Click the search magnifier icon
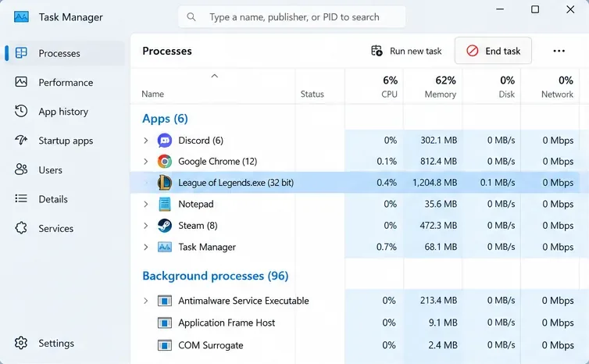The image size is (589, 364). pos(191,17)
